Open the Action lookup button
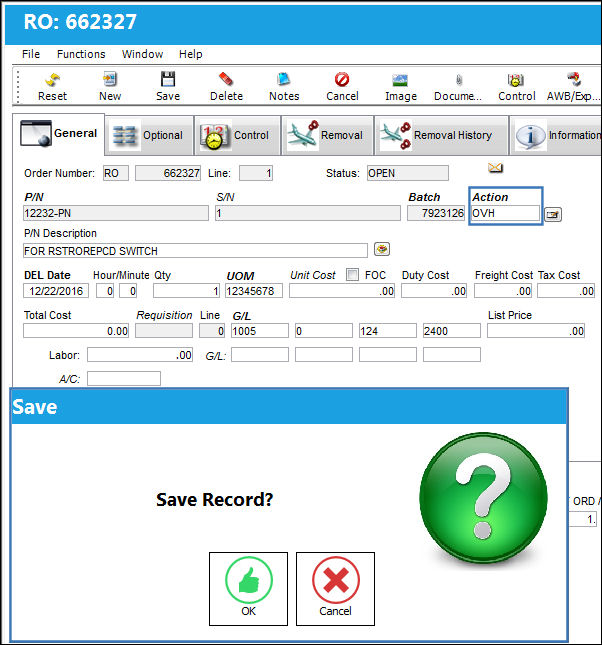 [553, 214]
